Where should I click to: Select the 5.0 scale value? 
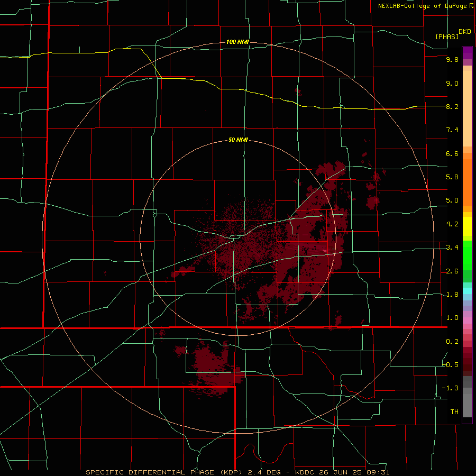pyautogui.click(x=452, y=200)
